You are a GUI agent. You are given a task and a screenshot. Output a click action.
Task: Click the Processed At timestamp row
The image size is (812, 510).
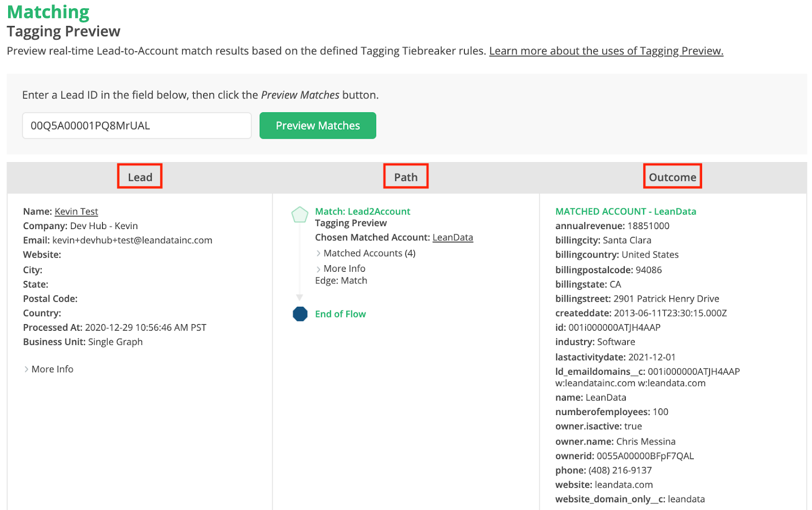(x=115, y=327)
